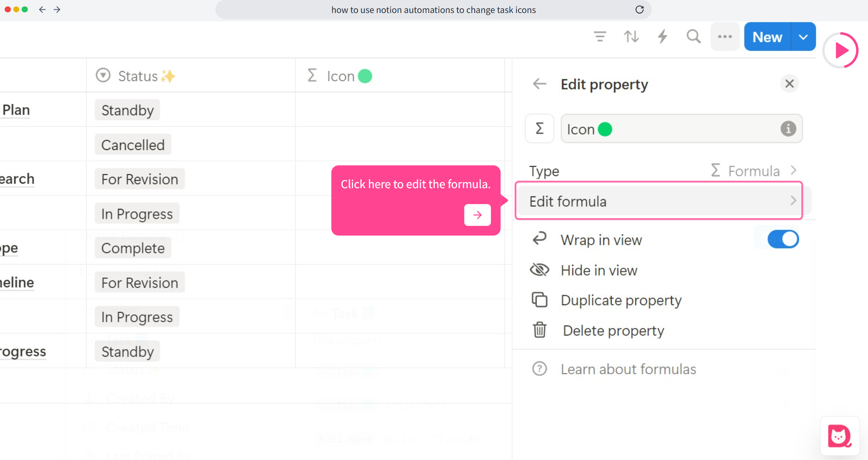The height and width of the screenshot is (460, 868).
Task: Click the green circle in Icon column header
Action: click(365, 76)
